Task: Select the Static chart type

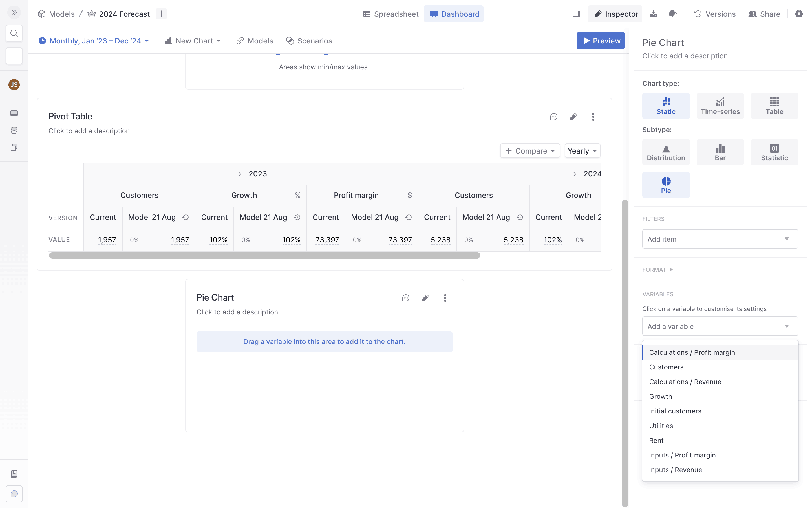Action: pyautogui.click(x=666, y=106)
